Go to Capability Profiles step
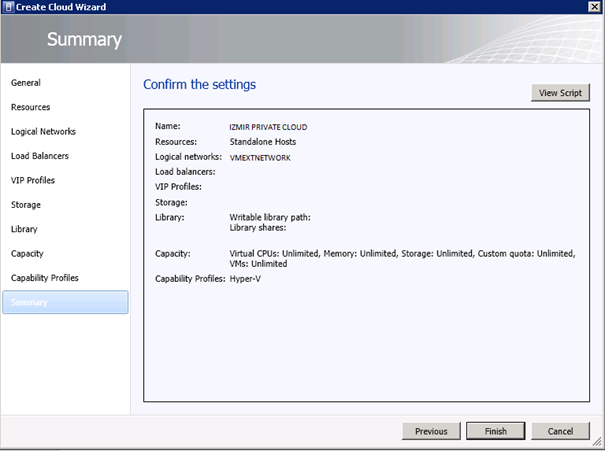 coord(45,278)
